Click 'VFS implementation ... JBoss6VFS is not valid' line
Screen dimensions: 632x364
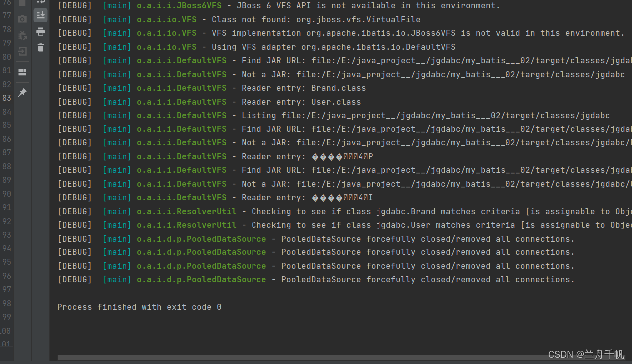(341, 33)
